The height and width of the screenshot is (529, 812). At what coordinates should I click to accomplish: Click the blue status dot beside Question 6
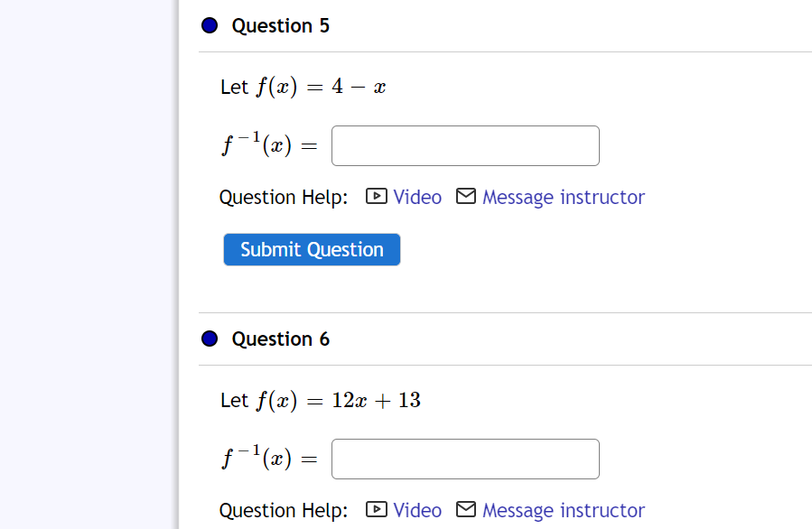(209, 339)
